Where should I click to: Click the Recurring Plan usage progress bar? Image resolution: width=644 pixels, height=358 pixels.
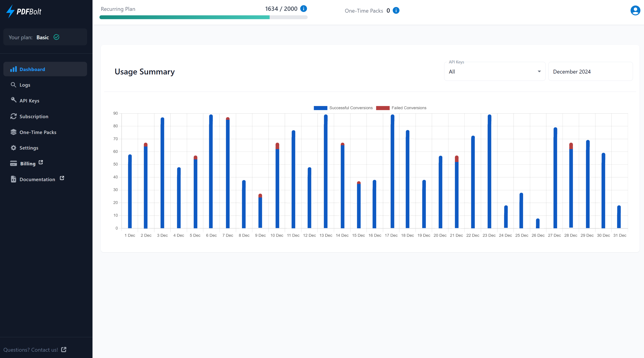pos(203,17)
